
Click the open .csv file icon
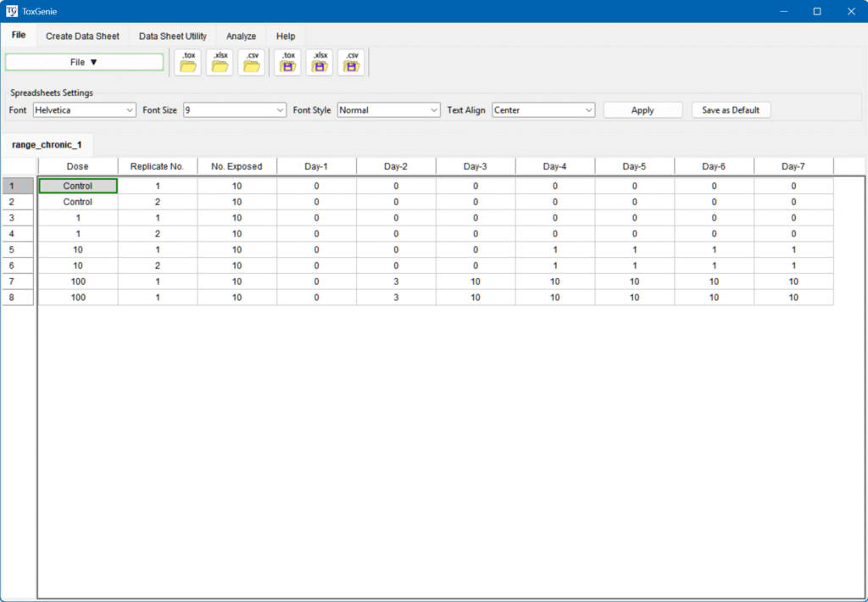252,62
